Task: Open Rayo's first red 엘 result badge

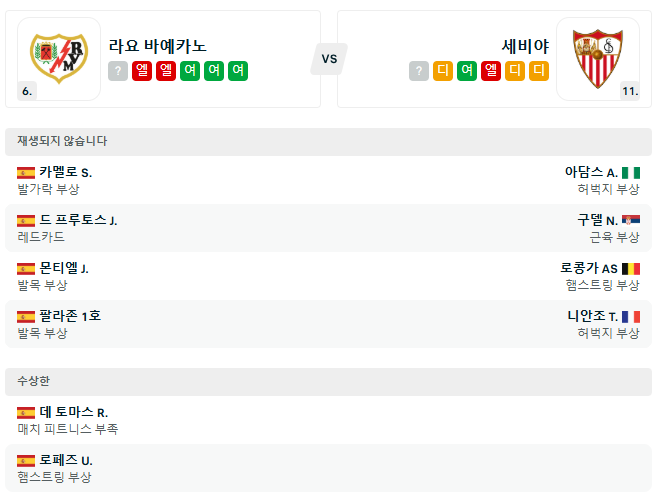Action: (142, 71)
